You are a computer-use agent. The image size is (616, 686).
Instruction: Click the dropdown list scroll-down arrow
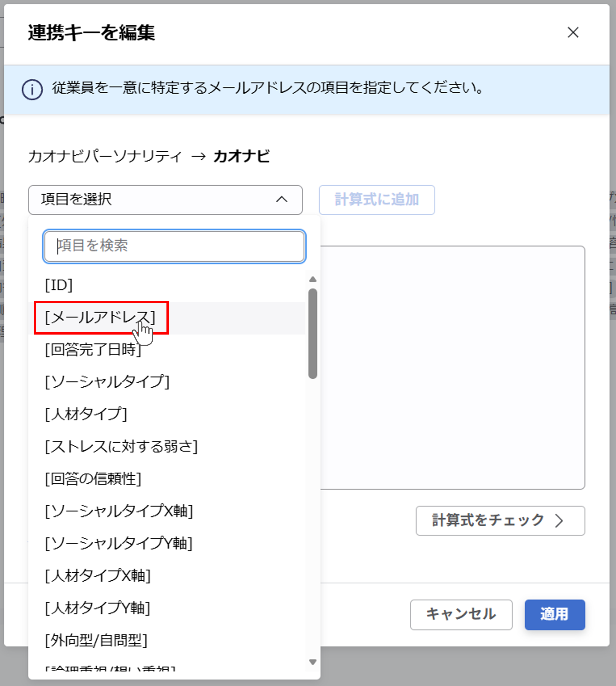click(313, 662)
